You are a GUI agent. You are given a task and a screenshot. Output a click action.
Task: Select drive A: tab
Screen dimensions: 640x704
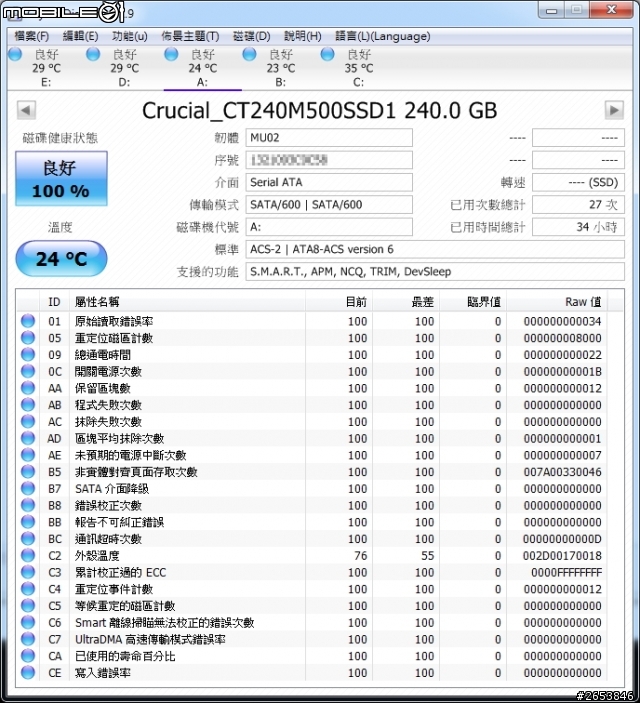click(203, 68)
